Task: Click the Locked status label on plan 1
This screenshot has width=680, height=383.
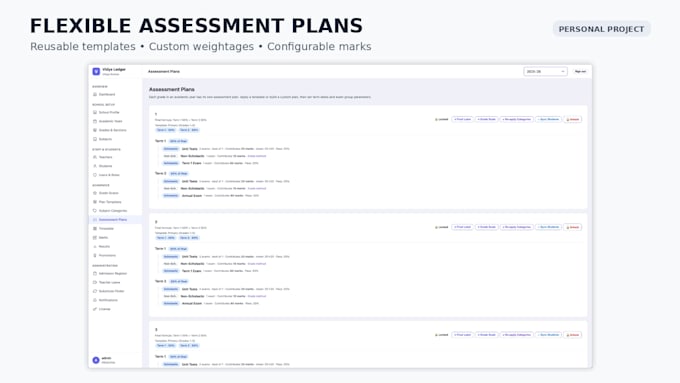Action: click(x=441, y=119)
